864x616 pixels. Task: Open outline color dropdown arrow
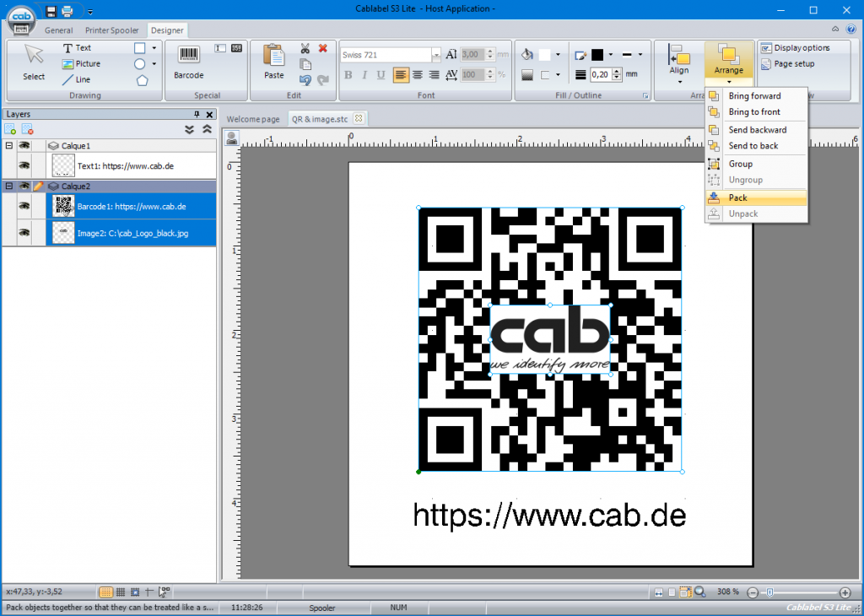(611, 55)
